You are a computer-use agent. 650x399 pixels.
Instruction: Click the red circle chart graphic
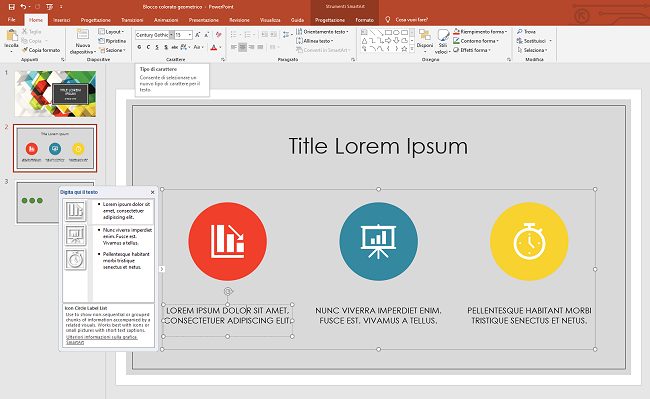[x=228, y=241]
